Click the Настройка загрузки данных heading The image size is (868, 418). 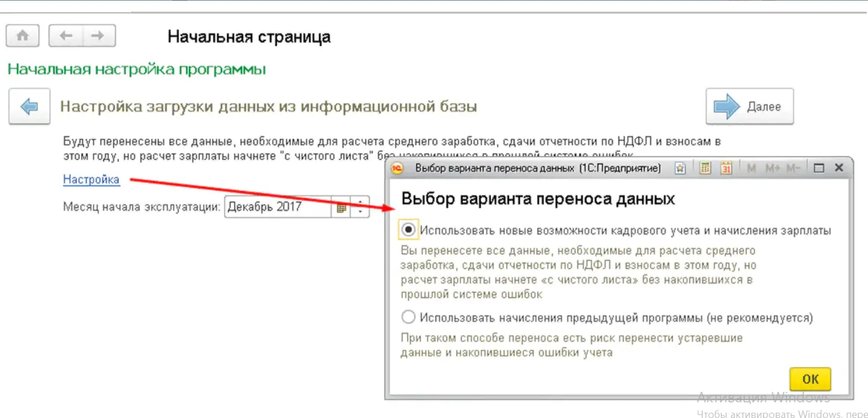tap(269, 107)
